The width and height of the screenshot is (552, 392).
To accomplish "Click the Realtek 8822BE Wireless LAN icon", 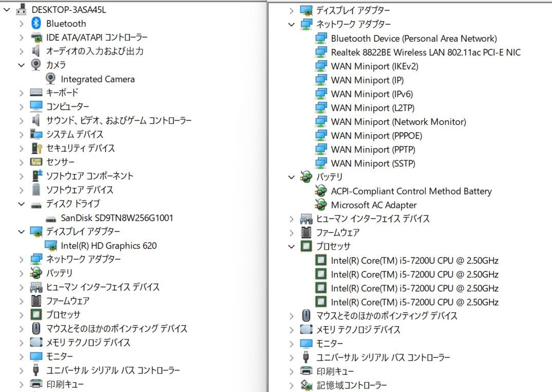I will [x=321, y=52].
